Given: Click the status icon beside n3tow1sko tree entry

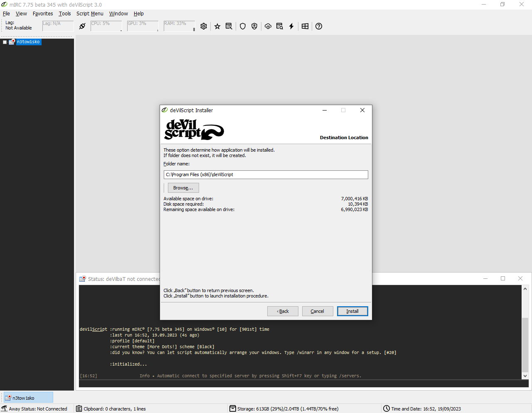Looking at the screenshot, I should click(12, 42).
